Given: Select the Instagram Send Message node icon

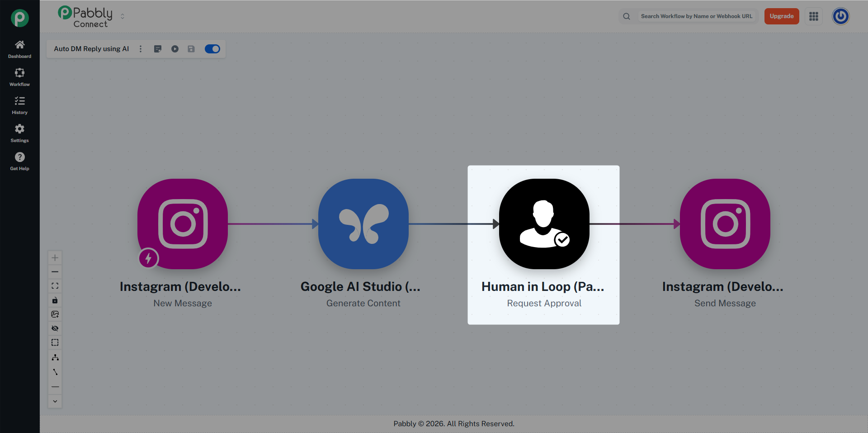Looking at the screenshot, I should (x=725, y=224).
